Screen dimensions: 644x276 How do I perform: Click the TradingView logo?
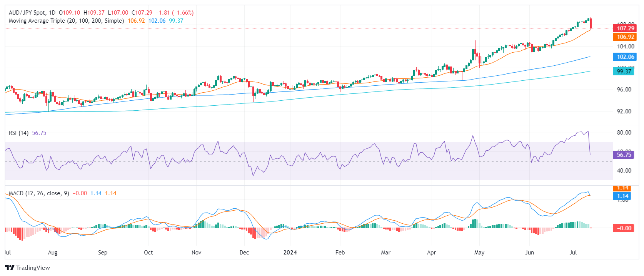point(27,268)
